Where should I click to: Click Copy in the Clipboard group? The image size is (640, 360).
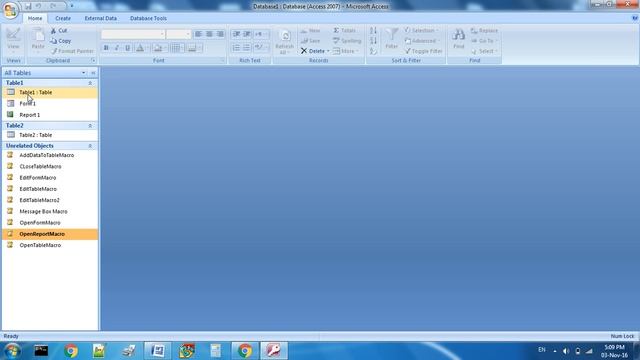pos(60,41)
